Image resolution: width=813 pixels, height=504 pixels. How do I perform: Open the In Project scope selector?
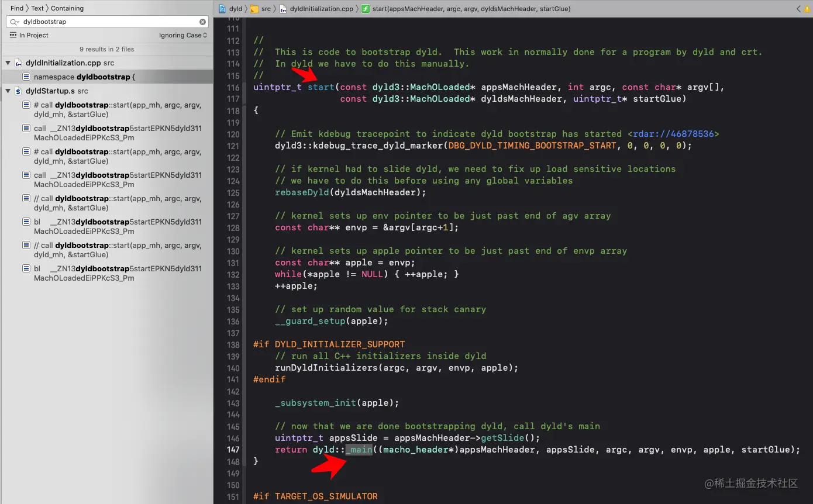[x=29, y=35]
